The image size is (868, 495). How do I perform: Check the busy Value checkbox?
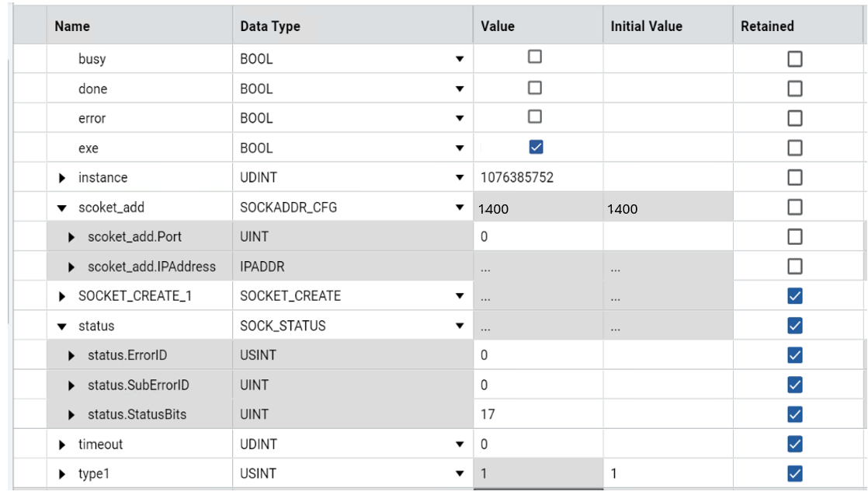534,58
